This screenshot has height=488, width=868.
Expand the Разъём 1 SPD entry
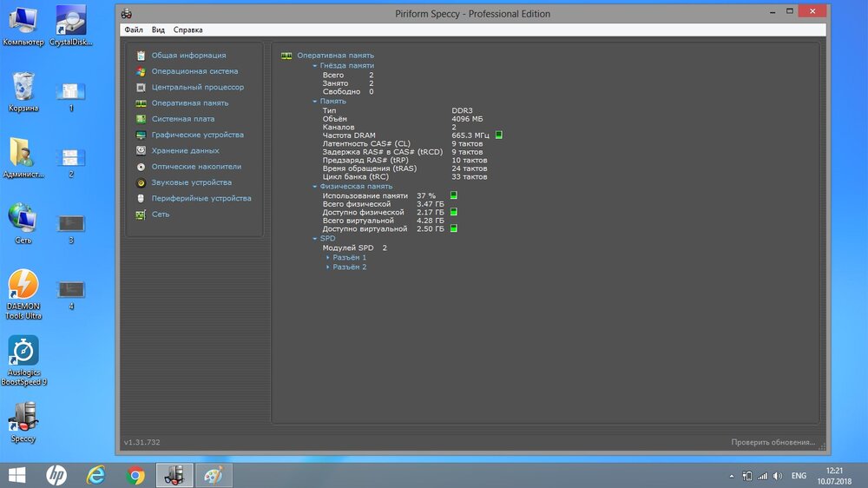(x=328, y=258)
